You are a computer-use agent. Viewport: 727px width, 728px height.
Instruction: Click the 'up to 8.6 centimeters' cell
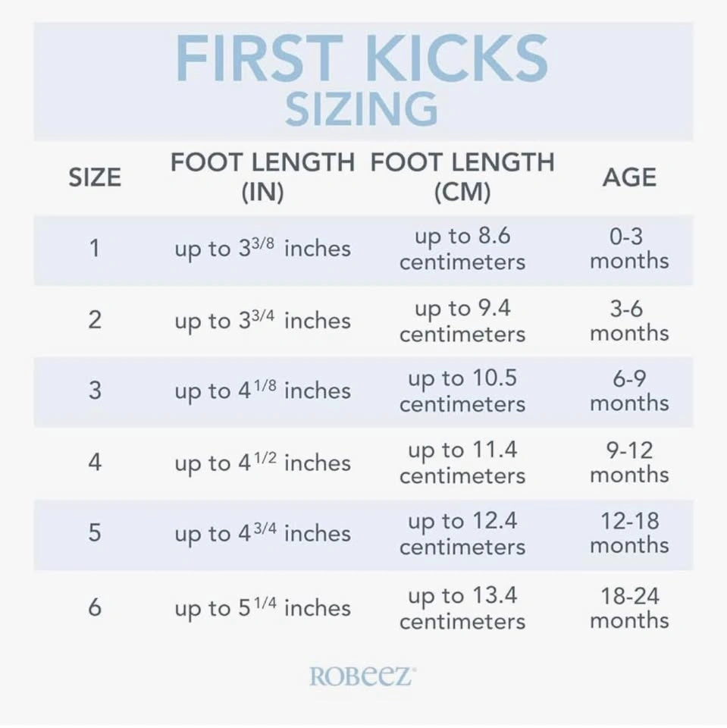click(462, 249)
